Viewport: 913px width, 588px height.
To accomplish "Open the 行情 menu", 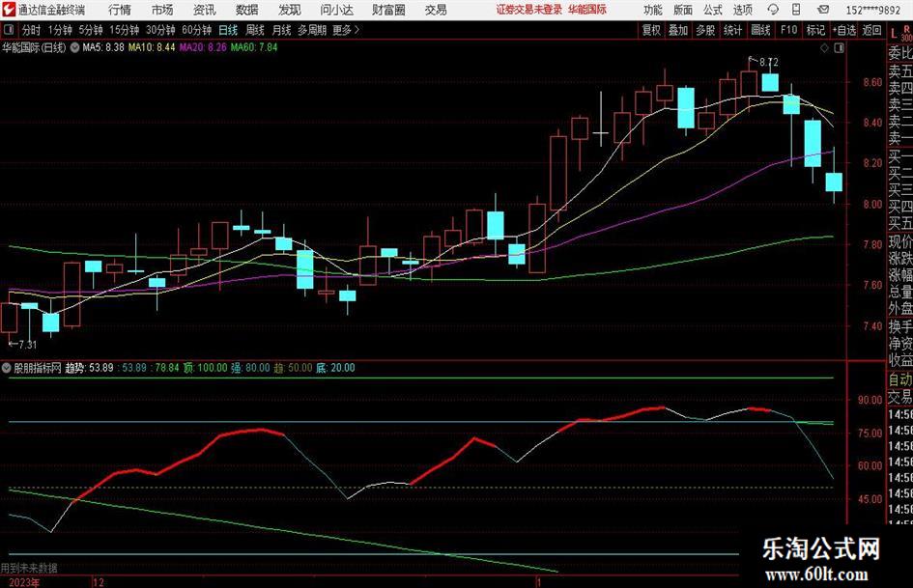I will coord(120,10).
